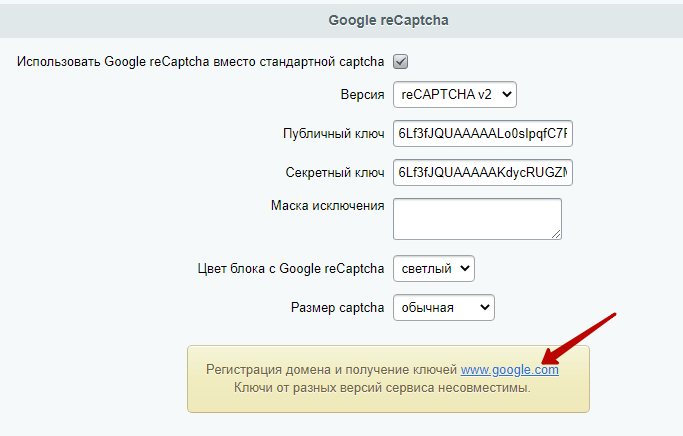Grab the resize handle of Маска исключения textarea
The height and width of the screenshot is (436, 683).
[x=556, y=234]
